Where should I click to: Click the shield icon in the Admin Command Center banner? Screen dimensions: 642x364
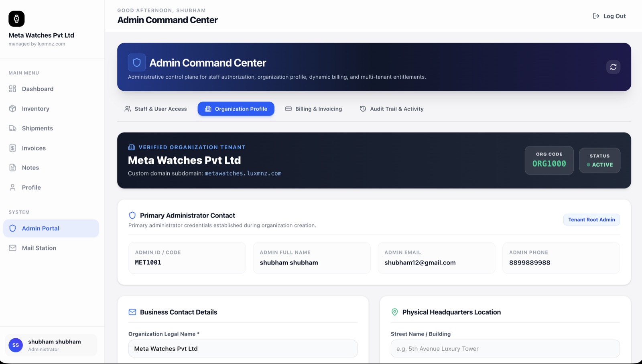point(137,63)
